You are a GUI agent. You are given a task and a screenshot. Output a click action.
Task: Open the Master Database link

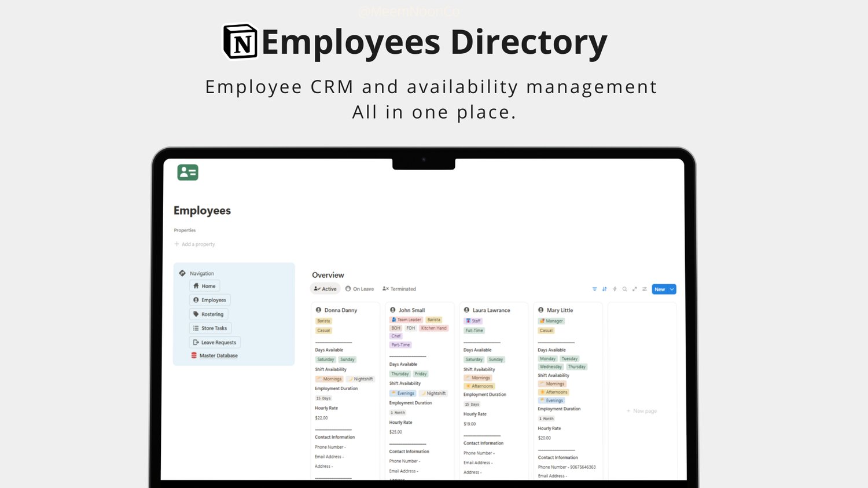[215, 355]
